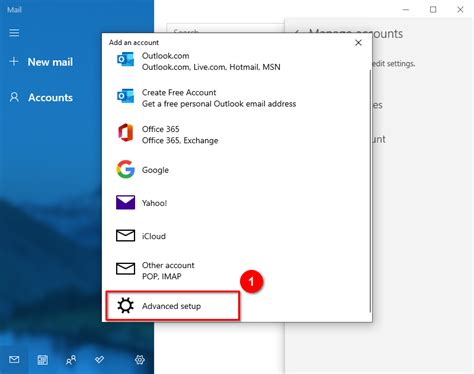Click the Manage accounts back arrow
The height and width of the screenshot is (374, 474).
pyautogui.click(x=297, y=33)
